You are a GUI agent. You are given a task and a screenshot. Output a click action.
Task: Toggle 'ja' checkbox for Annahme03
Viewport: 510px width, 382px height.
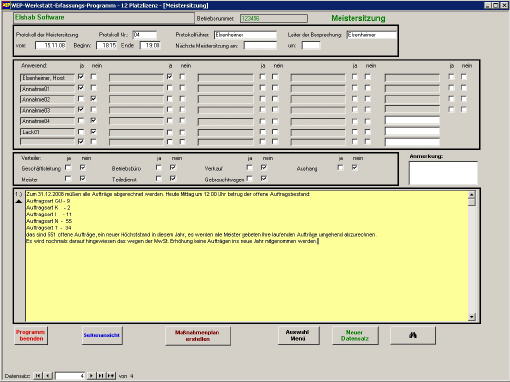tap(81, 109)
